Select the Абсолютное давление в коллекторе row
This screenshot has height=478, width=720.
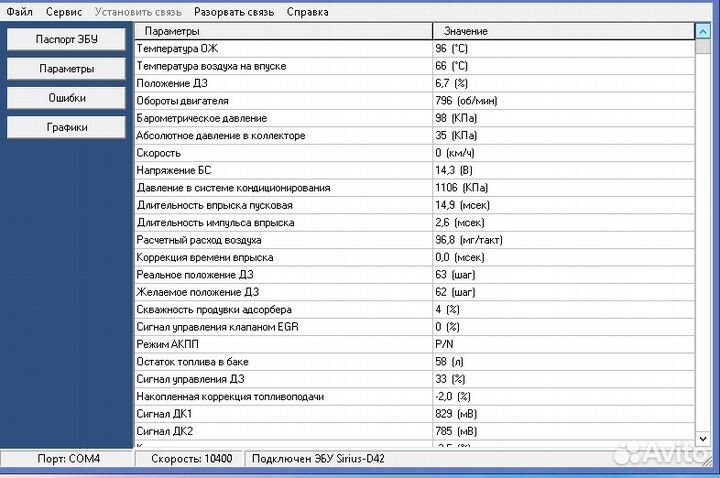pyautogui.click(x=415, y=136)
